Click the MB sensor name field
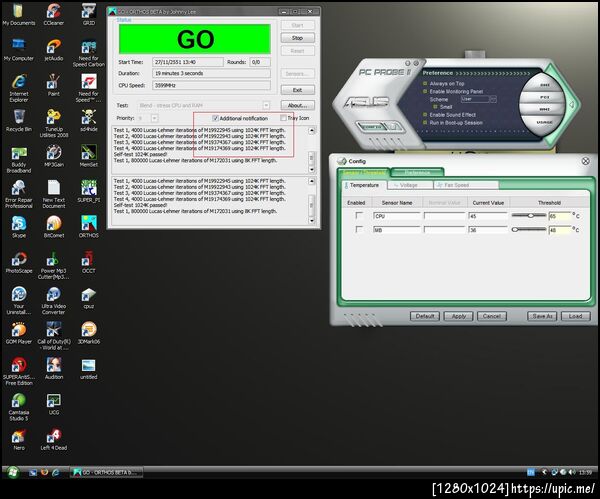600x499 pixels. tap(396, 230)
